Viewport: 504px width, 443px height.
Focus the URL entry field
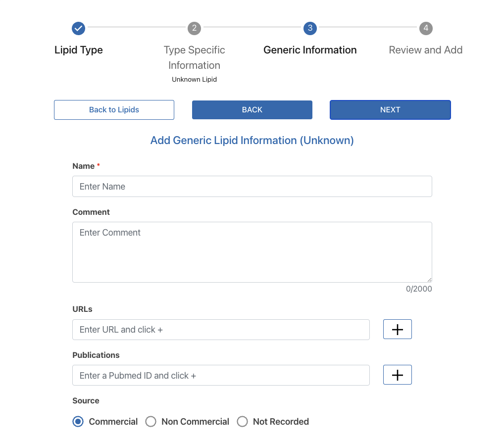221,330
